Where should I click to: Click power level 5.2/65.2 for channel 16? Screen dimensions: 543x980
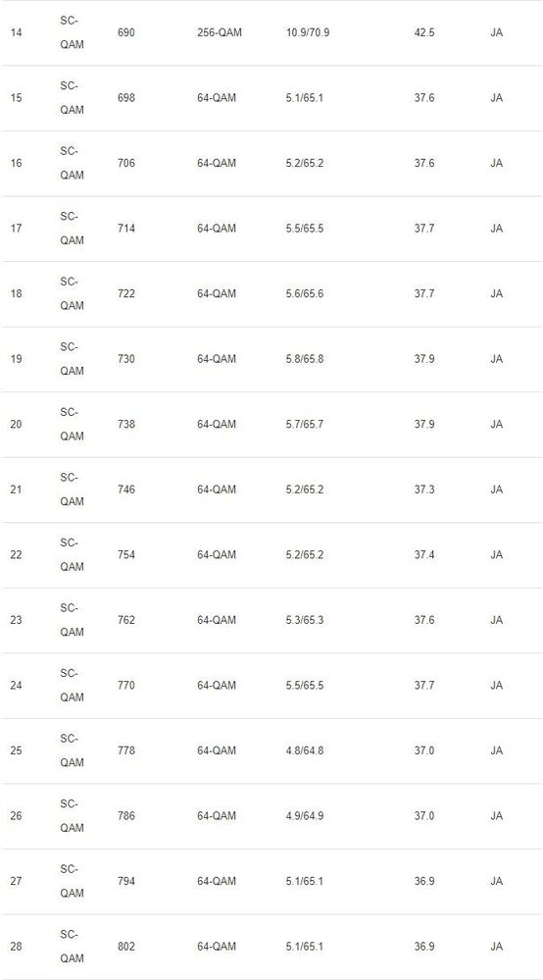pos(305,163)
